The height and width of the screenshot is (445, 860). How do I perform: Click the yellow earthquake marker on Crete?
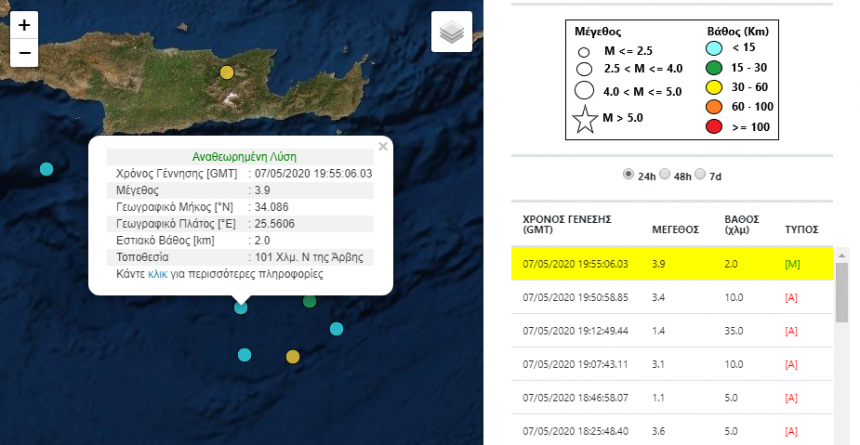coord(227,72)
